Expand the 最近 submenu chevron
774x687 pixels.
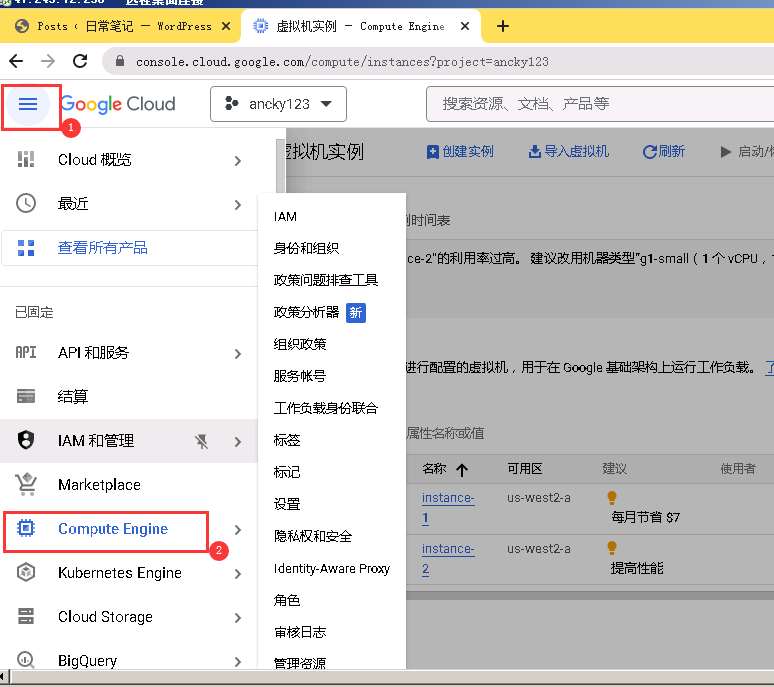point(238,205)
